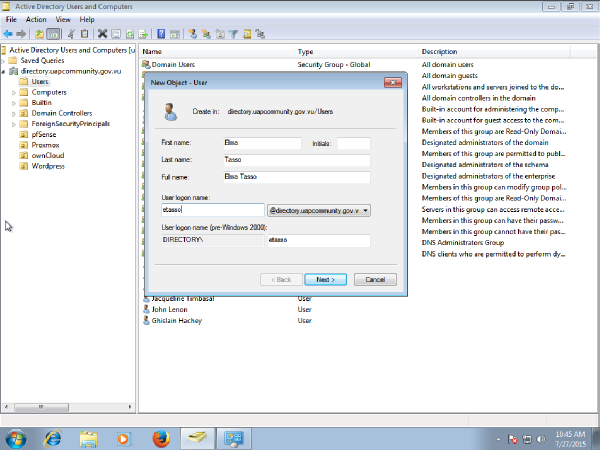Image resolution: width=600 pixels, height=450 pixels.
Task: Click the Up one level folder icon
Action: pos(39,34)
